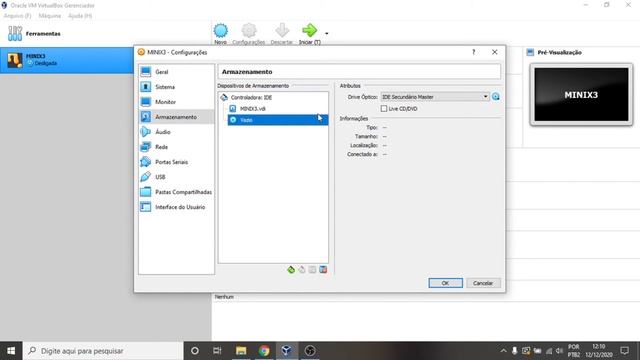Open the notification center icon
The image size is (640, 360).
pyautogui.click(x=624, y=351)
